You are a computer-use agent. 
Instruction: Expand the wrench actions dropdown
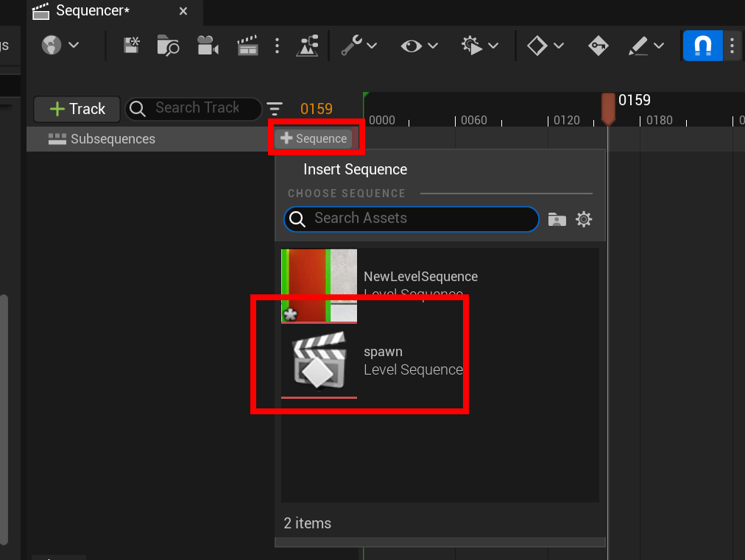point(359,46)
